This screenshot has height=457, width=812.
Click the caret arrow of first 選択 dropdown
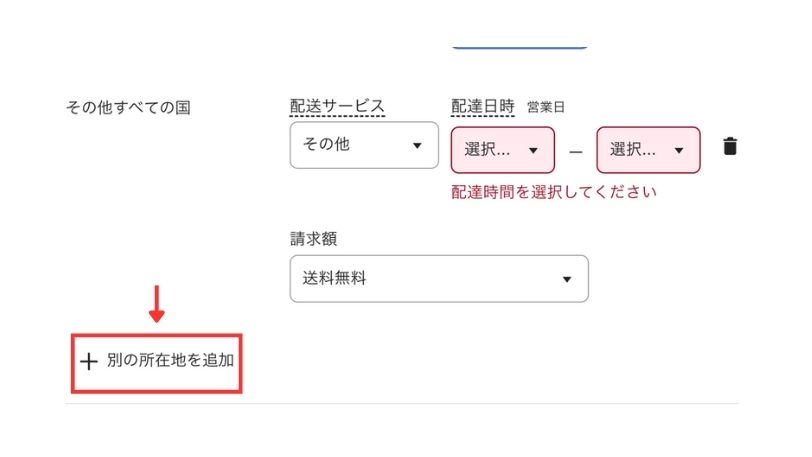pos(534,151)
